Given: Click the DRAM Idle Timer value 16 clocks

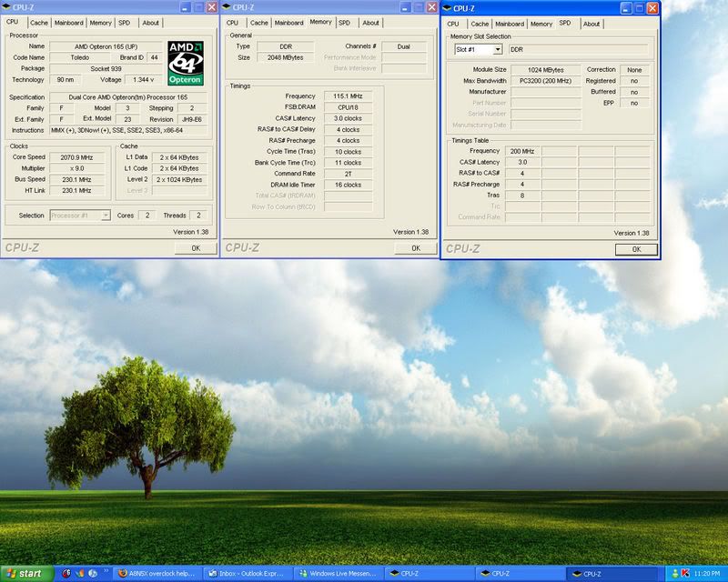Looking at the screenshot, I should coord(349,185).
